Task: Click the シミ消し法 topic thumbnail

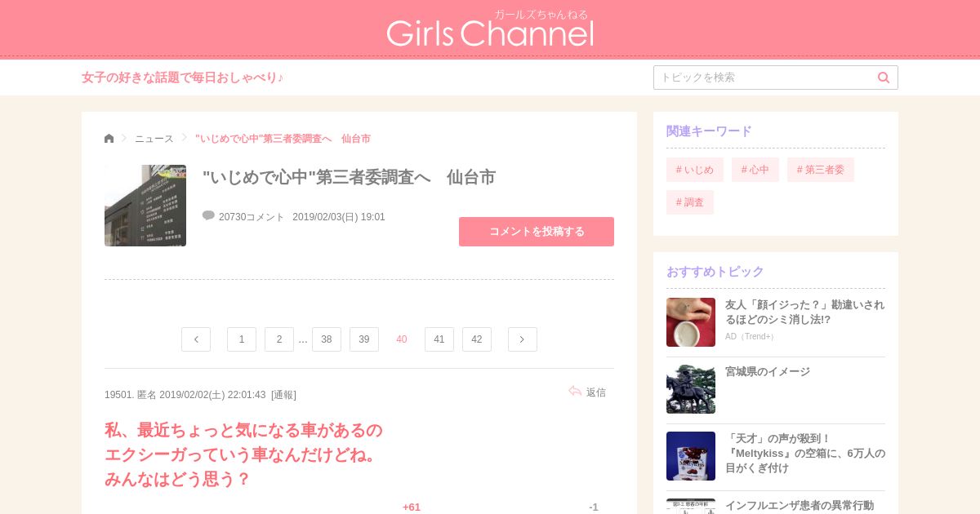Action: [x=691, y=322]
